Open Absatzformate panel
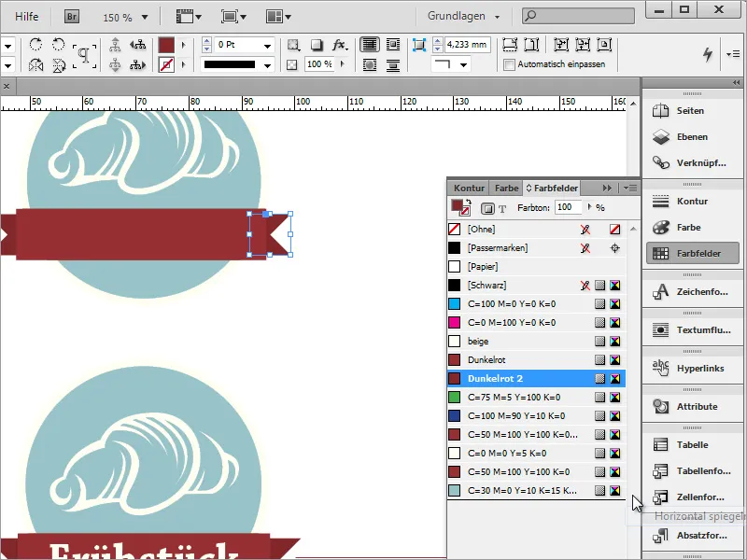Viewport: 747px width, 560px height. (692, 536)
